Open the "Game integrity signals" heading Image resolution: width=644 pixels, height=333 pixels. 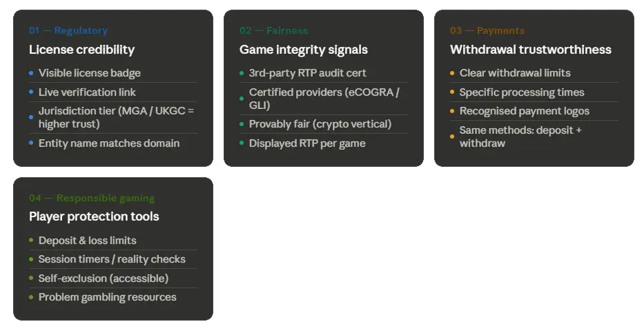click(x=303, y=50)
